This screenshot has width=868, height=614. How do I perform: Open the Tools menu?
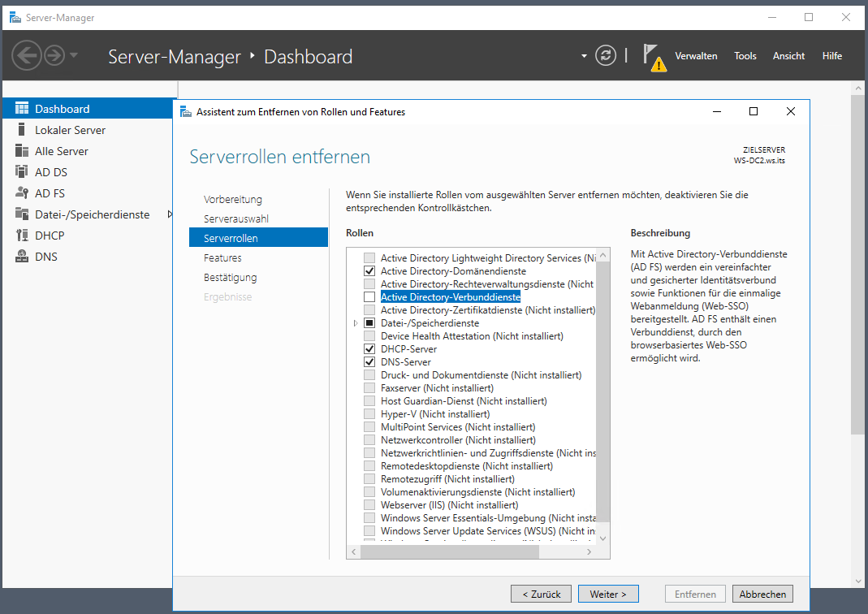point(745,56)
